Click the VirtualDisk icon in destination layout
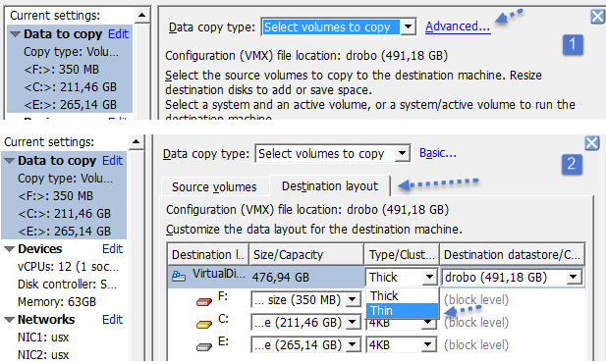The height and width of the screenshot is (364, 606). pos(179,277)
